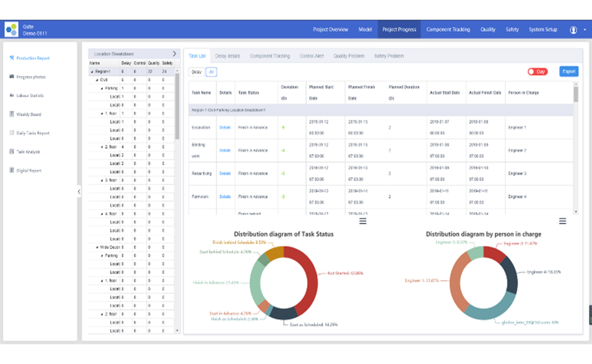Collapse the Region-1 tree node

pyautogui.click(x=92, y=72)
